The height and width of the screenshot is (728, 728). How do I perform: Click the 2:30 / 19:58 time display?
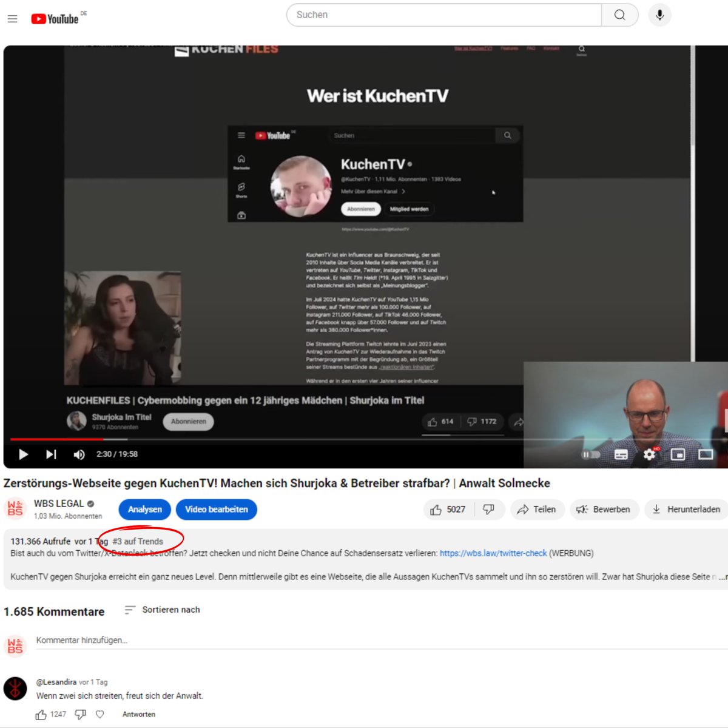pos(117,454)
